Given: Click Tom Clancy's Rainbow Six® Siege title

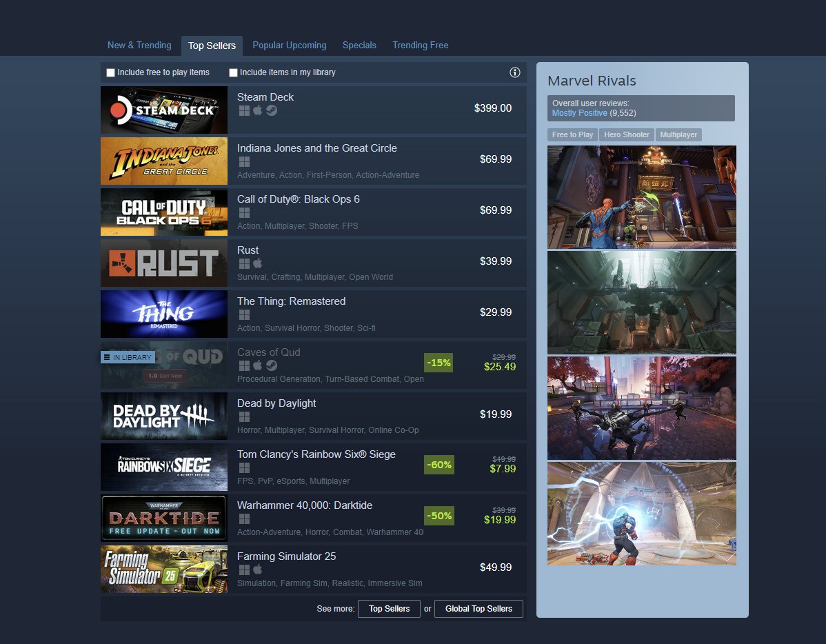Looking at the screenshot, I should [316, 454].
